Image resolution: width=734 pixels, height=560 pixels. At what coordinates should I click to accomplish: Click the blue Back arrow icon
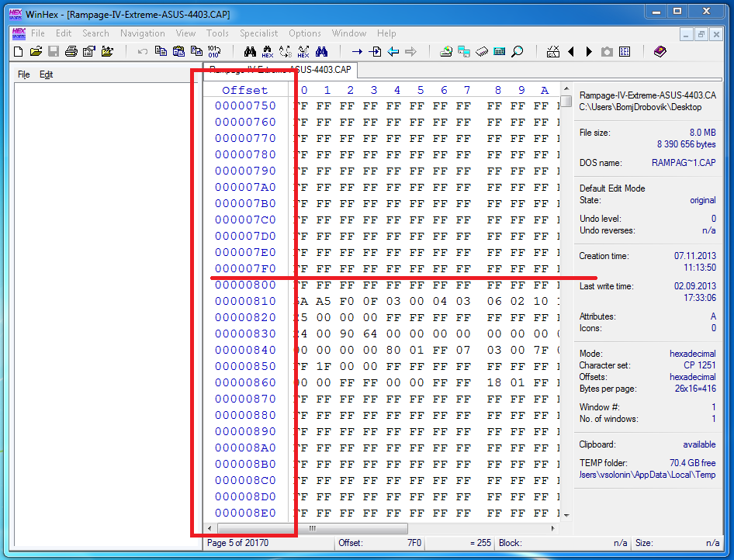[393, 51]
